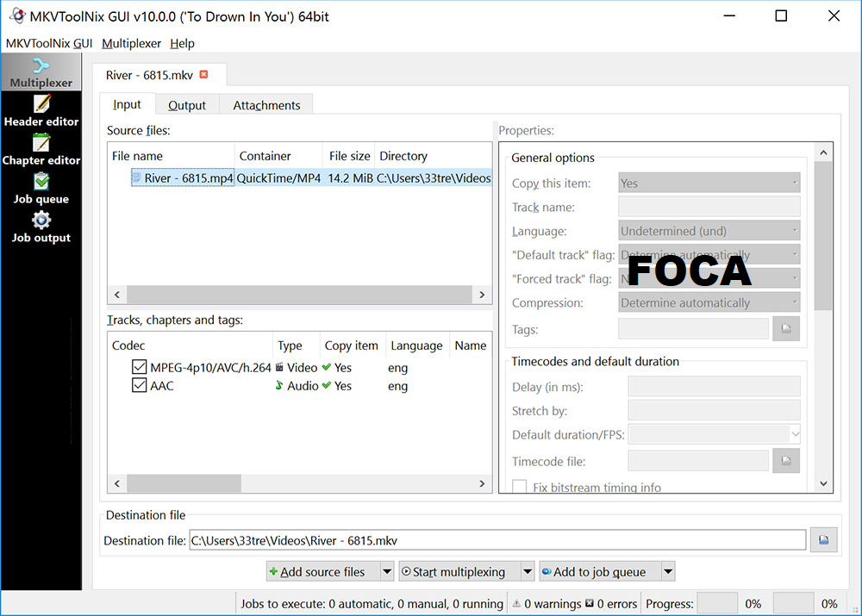Open the Chapter editor tool
This screenshot has width=862, height=616.
pyautogui.click(x=41, y=150)
